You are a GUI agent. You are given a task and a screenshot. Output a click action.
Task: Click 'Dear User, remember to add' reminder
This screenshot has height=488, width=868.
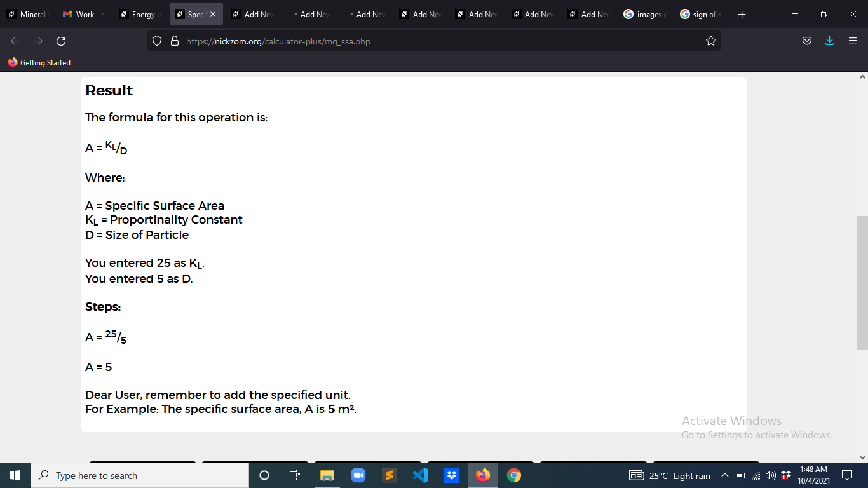[218, 395]
